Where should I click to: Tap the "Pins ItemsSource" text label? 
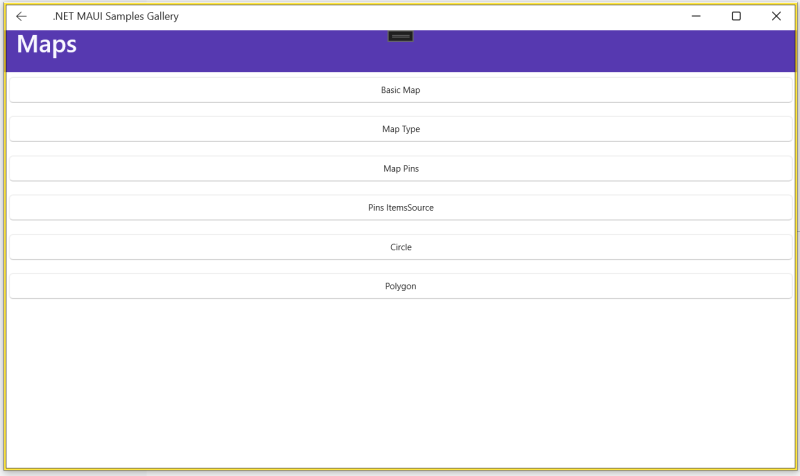pos(401,207)
